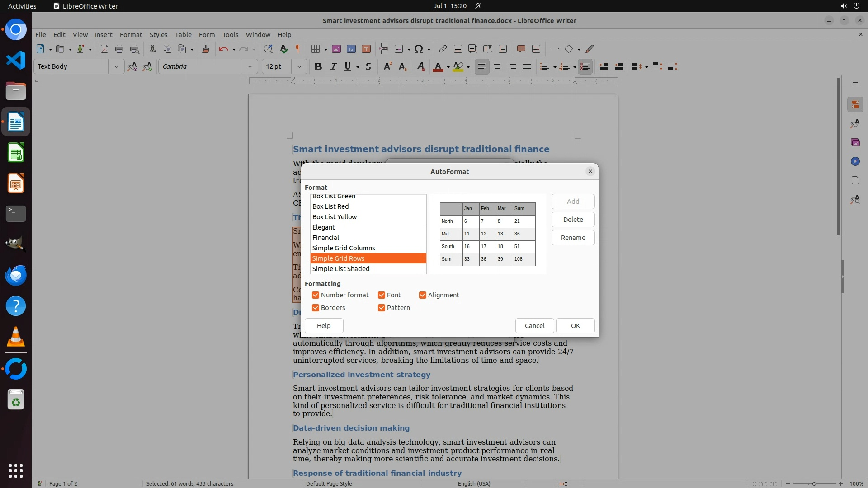Screen dimensions: 868x488
Task: Uncheck the Number format checkbox
Action: pyautogui.click(x=316, y=295)
